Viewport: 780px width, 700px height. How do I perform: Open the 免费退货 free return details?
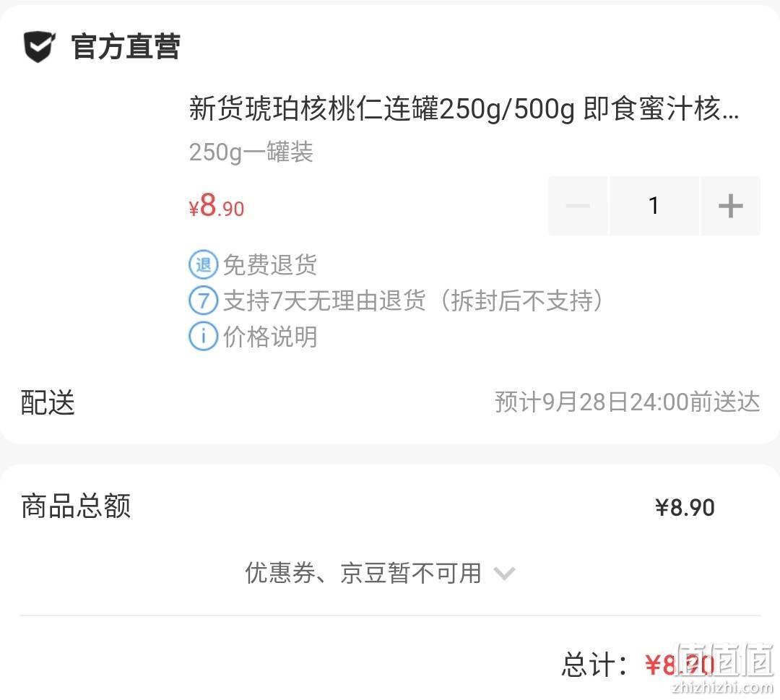[x=270, y=264]
